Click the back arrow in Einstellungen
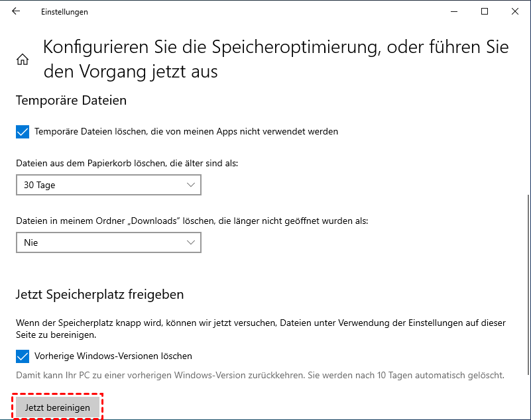The image size is (531, 420). [x=16, y=12]
